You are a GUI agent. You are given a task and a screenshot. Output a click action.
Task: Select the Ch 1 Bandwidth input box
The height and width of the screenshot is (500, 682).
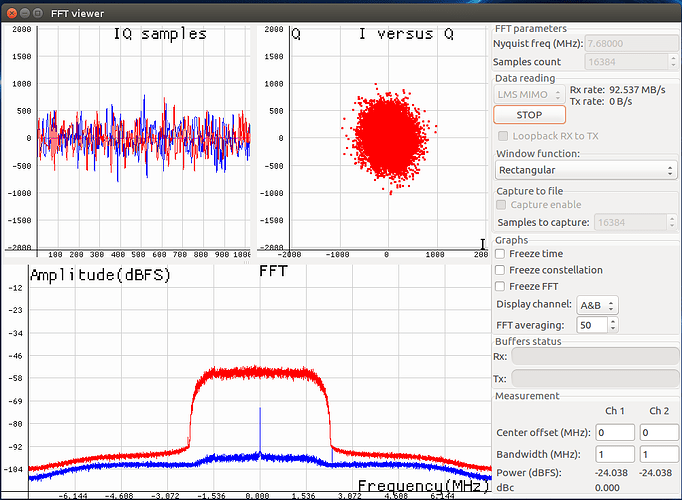pyautogui.click(x=615, y=455)
